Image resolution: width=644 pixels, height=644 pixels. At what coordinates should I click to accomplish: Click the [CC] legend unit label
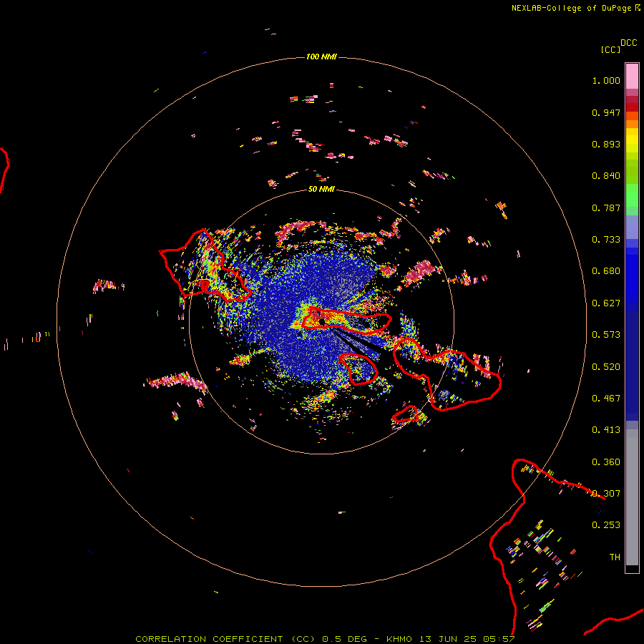[x=610, y=49]
